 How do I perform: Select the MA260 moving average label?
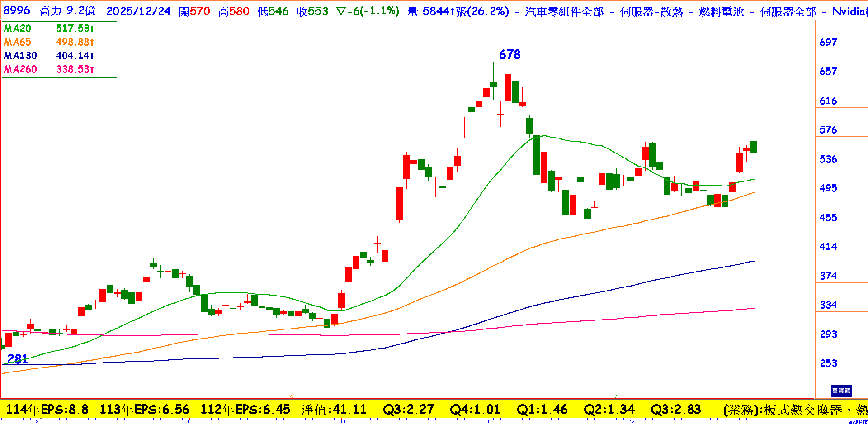20,69
